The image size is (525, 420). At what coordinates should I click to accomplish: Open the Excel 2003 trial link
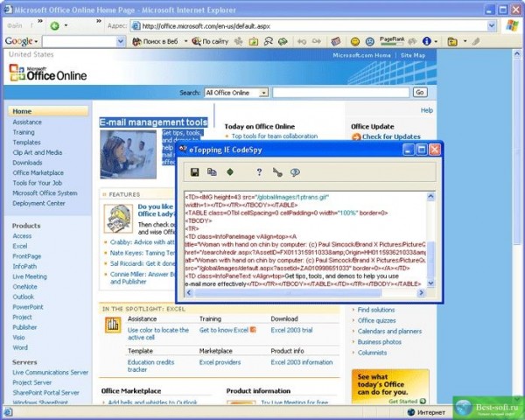(x=291, y=330)
